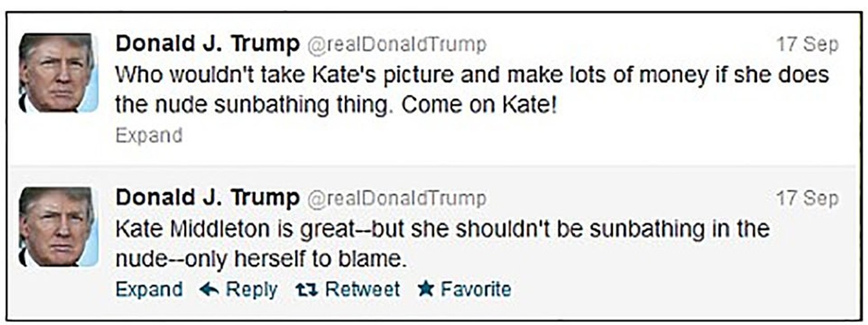Open the first tweet's profile avatar

click(58, 72)
